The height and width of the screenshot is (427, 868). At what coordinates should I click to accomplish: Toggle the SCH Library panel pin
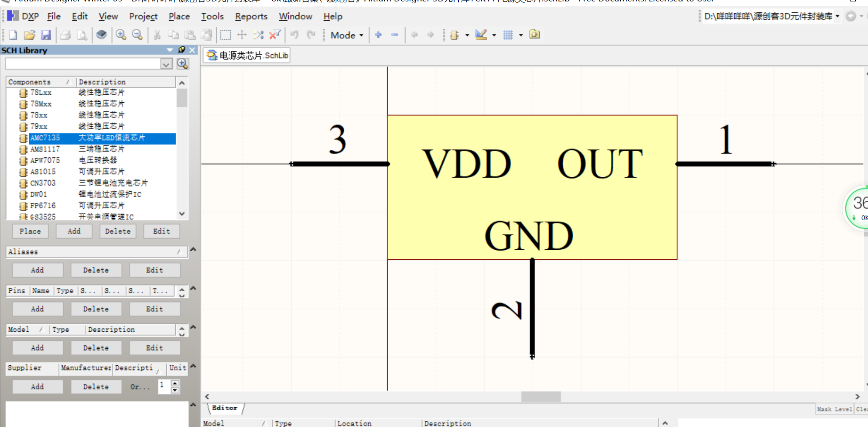[182, 50]
